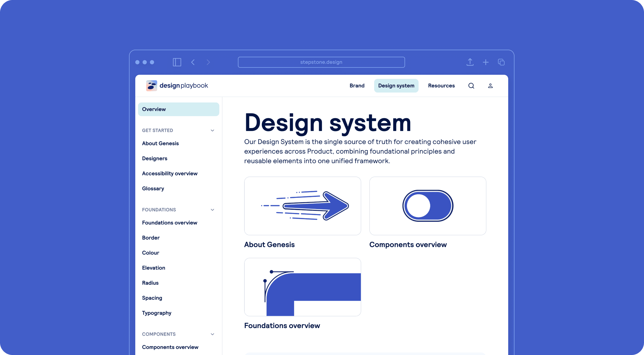Open a new tab with plus icon
Screen dimensions: 644x355
pyautogui.click(x=485, y=62)
